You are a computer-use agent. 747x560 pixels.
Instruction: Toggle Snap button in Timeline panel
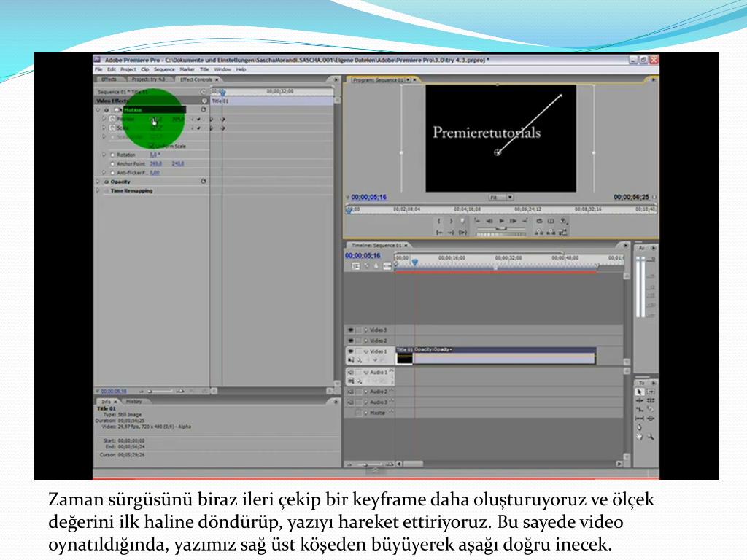(355, 265)
